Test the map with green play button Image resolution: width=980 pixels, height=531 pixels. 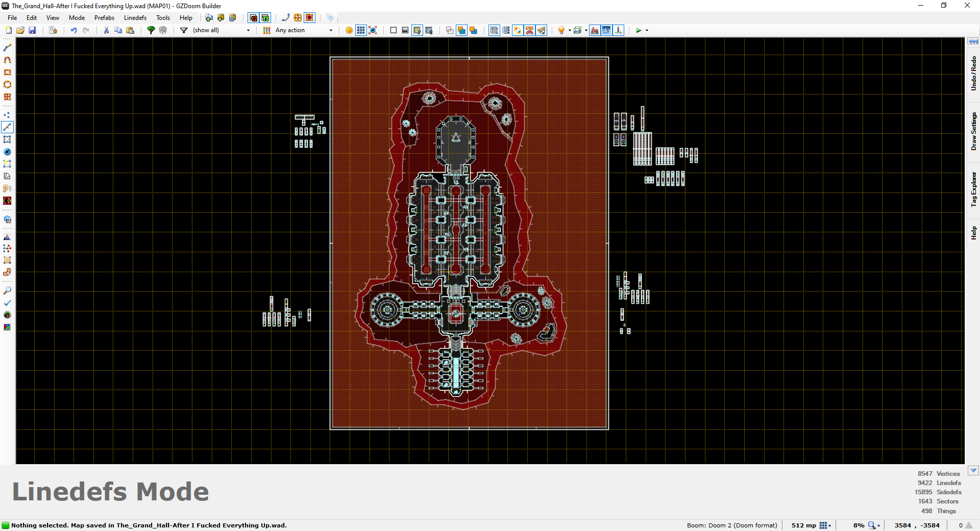[x=639, y=30]
